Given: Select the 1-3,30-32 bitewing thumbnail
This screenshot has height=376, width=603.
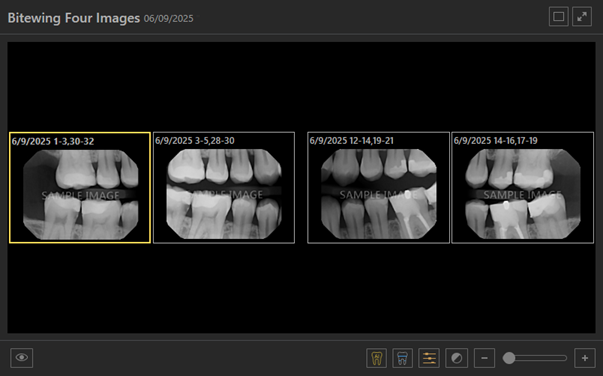Looking at the screenshot, I should coord(80,188).
